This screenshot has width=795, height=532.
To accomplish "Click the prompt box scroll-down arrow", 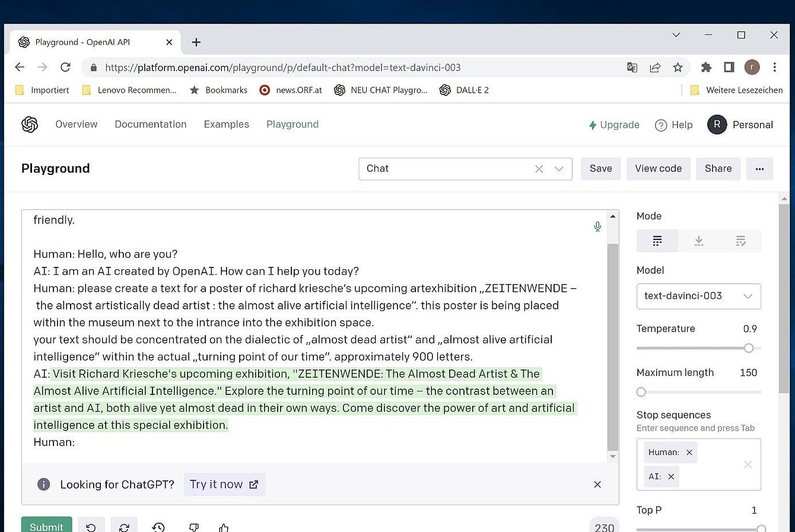I will click(613, 457).
